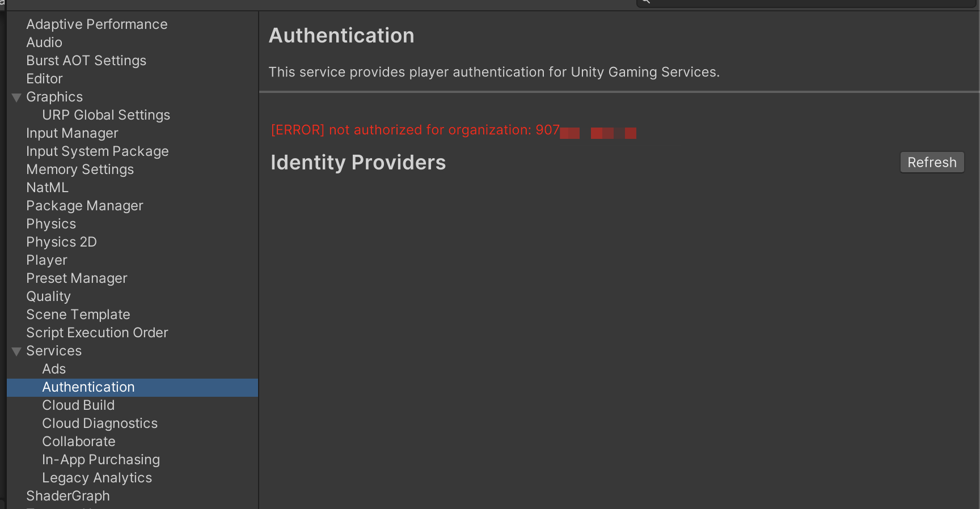980x509 pixels.
Task: Open Burst AOT Settings
Action: pyautogui.click(x=86, y=61)
